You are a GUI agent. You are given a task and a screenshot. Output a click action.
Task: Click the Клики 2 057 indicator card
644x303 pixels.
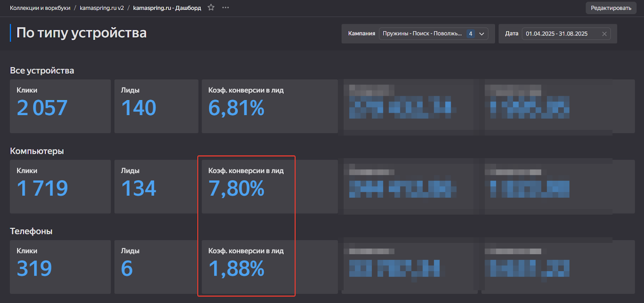tap(60, 106)
